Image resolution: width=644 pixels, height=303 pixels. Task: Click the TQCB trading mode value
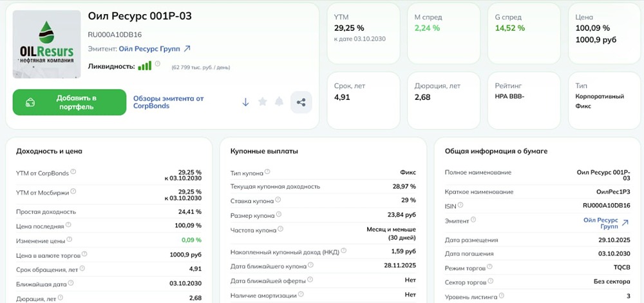(x=622, y=268)
